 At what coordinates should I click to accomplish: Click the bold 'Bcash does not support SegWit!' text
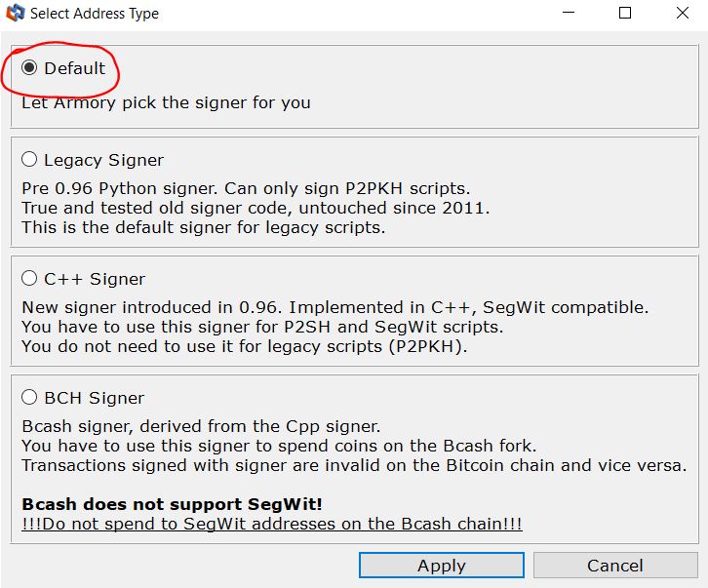(172, 504)
